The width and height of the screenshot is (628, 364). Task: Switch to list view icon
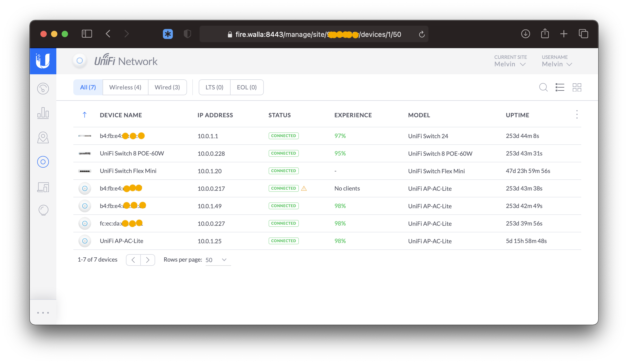560,87
